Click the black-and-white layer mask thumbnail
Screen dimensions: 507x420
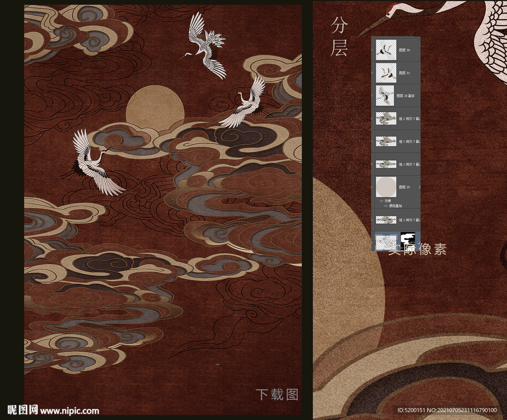407,241
